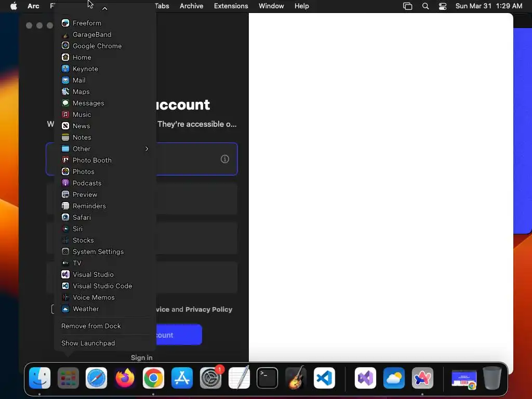The image size is (532, 399).
Task: Click the menu scroll-up arrow
Action: click(x=104, y=8)
